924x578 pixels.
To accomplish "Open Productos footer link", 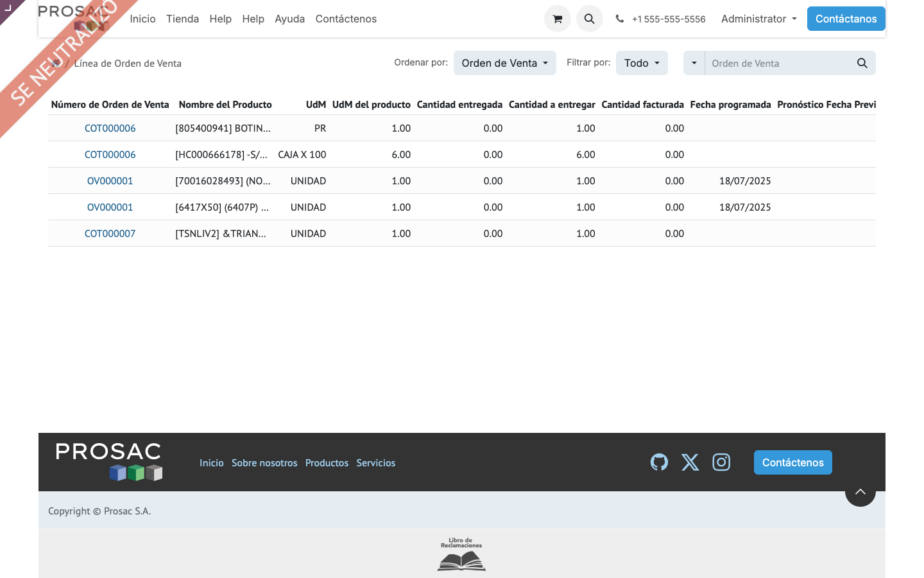I will point(327,462).
